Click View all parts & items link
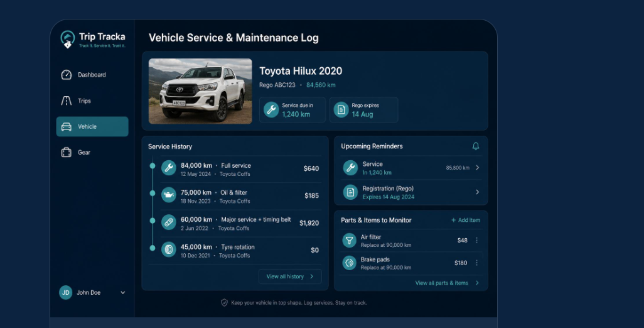The width and height of the screenshot is (644, 328). point(441,283)
